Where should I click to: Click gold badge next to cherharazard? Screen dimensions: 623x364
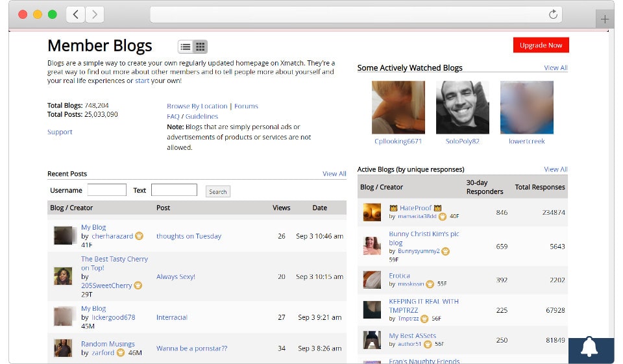pyautogui.click(x=139, y=236)
